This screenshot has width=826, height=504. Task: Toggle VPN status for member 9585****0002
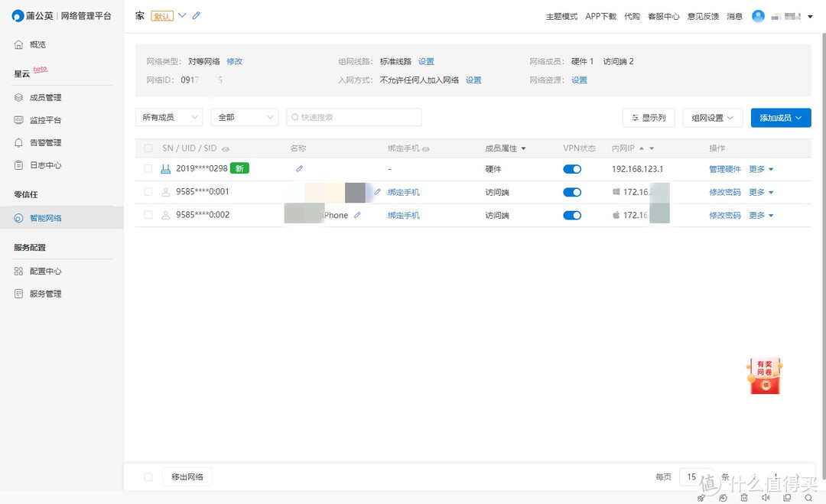(572, 215)
